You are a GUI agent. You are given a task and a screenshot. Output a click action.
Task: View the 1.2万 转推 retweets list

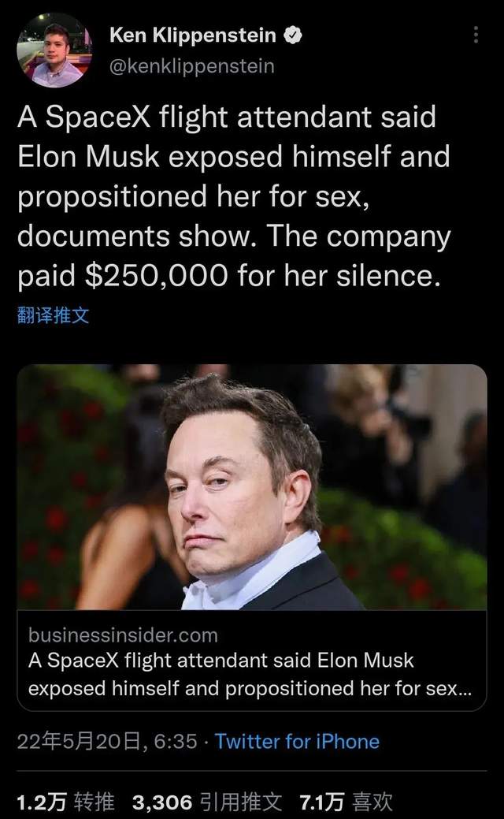(x=65, y=802)
